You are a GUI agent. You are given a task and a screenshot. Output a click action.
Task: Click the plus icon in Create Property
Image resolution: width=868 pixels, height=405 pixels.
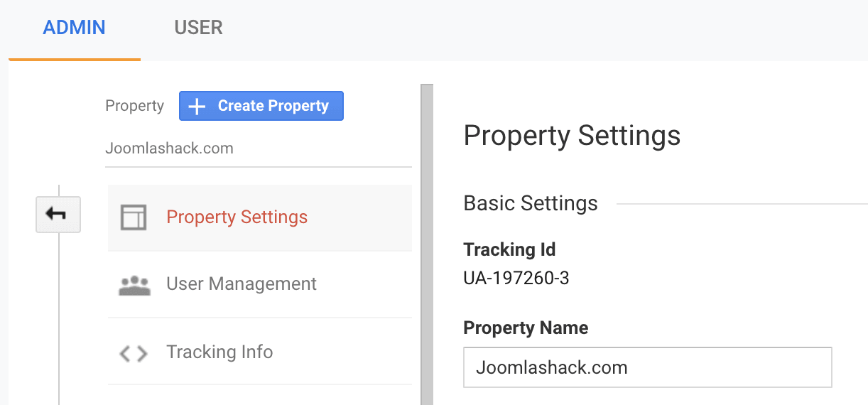[197, 106]
